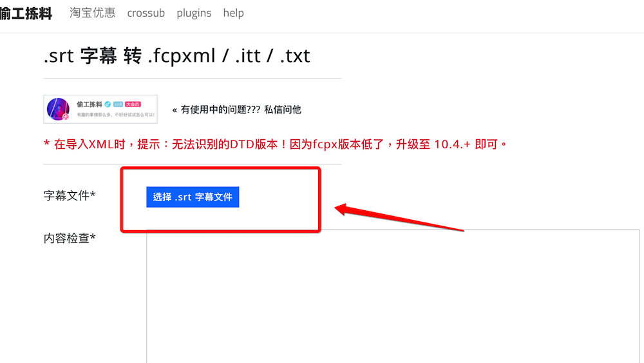The height and width of the screenshot is (363, 644).
Task: Open the crossub navigation link
Action: point(146,13)
